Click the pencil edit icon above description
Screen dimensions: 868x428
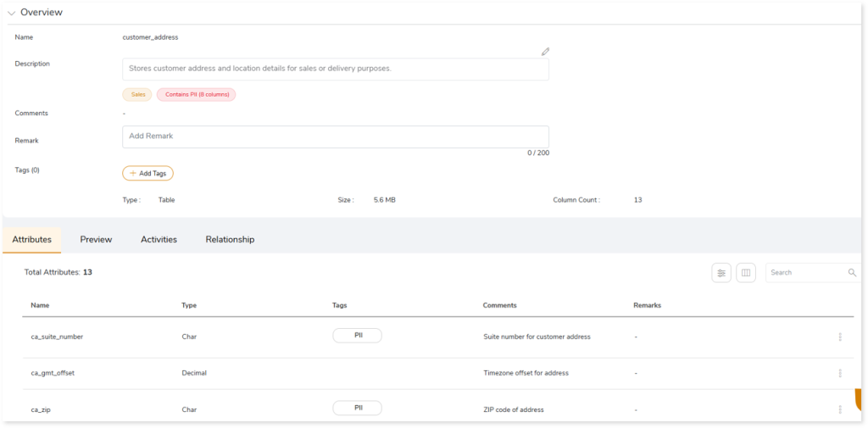coord(546,52)
